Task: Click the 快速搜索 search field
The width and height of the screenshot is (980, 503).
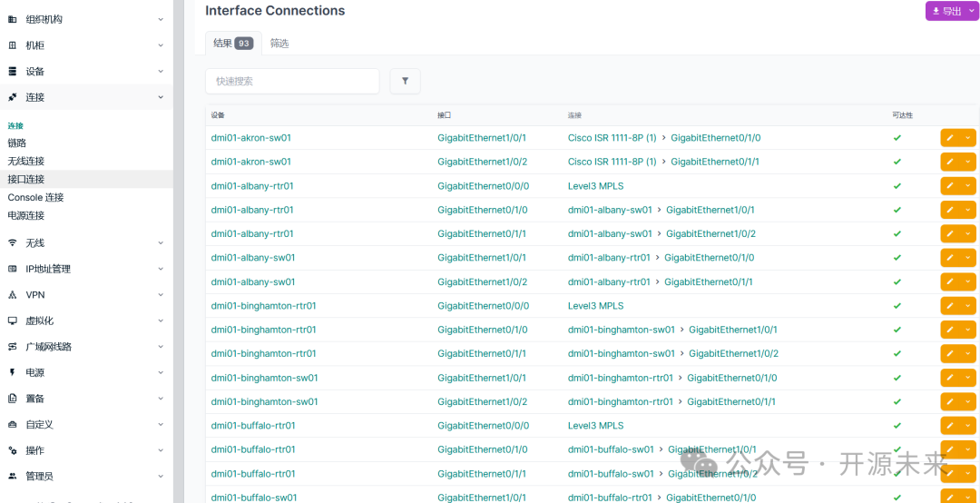Action: click(x=292, y=82)
